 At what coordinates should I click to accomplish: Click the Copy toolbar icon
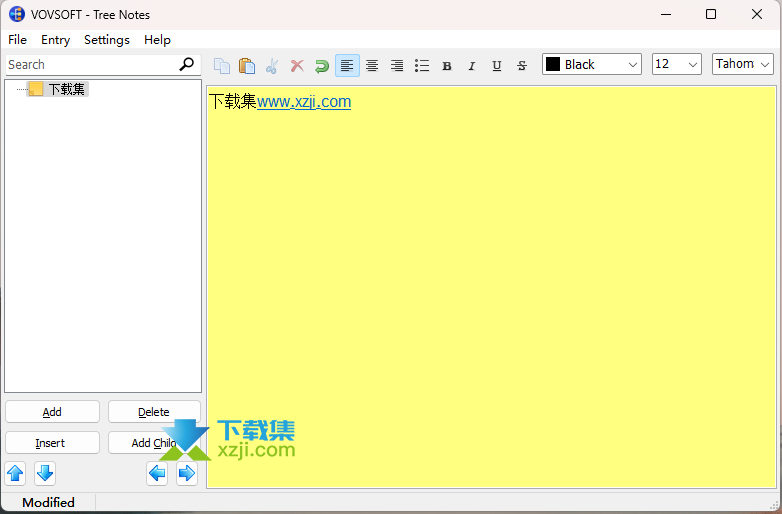[222, 66]
